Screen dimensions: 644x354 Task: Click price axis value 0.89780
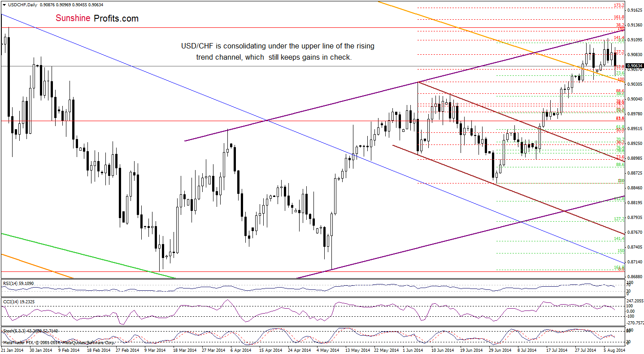(x=634, y=114)
